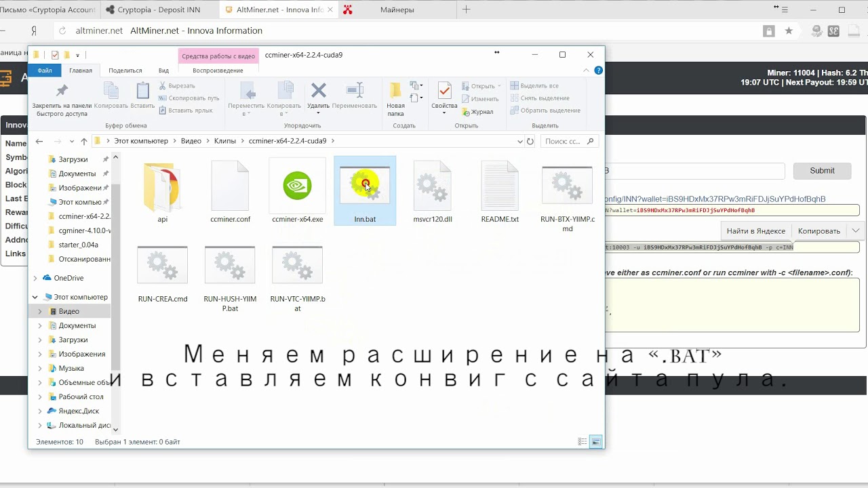Select the RUN-CREA.cmd file
The width and height of the screenshot is (868, 488).
pyautogui.click(x=163, y=274)
